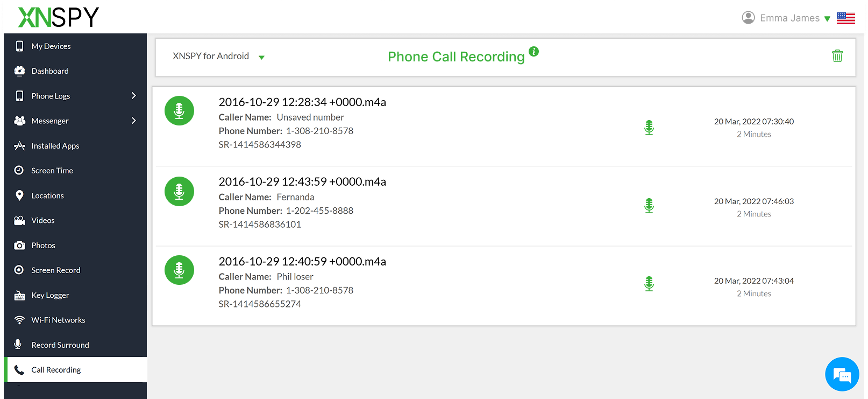The width and height of the screenshot is (868, 399).
Task: Click the info icon beside Phone Call Recording
Action: [533, 51]
